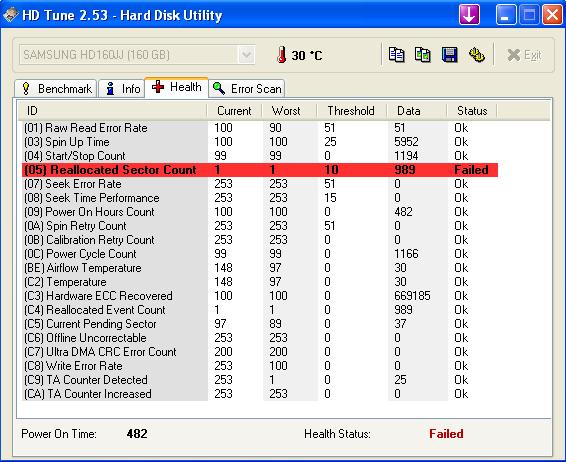
Task: Click the HD Tune title bar app icon
Action: [x=10, y=15]
